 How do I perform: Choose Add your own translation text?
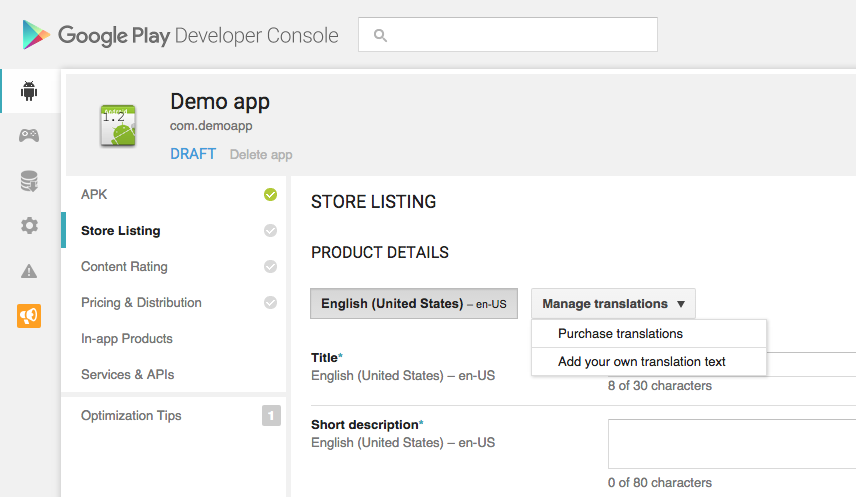pos(641,362)
